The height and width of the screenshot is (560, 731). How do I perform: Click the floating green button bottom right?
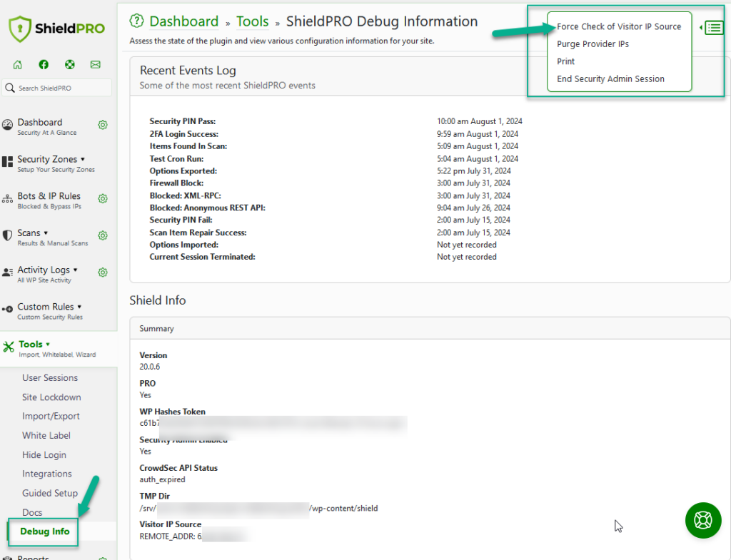click(703, 520)
